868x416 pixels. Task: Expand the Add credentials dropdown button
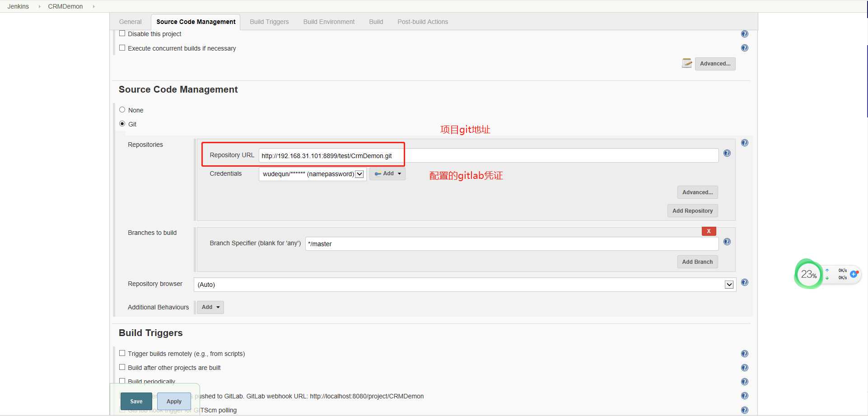pyautogui.click(x=387, y=174)
